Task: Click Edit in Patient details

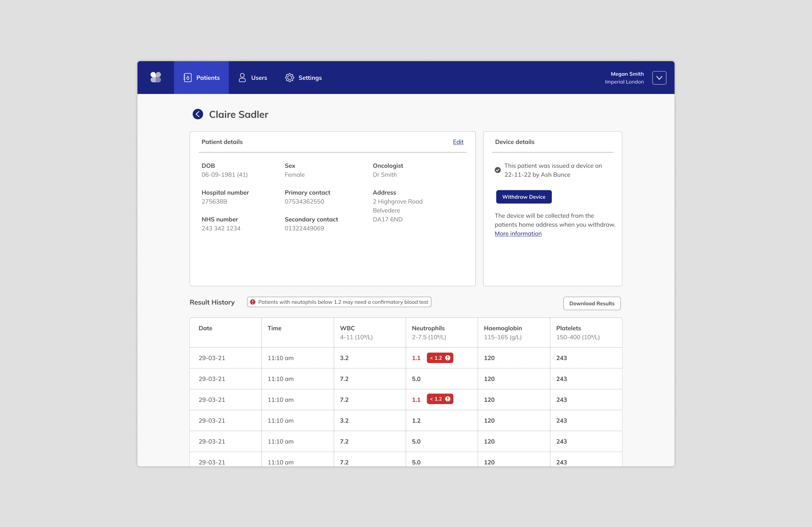Action: tap(458, 142)
